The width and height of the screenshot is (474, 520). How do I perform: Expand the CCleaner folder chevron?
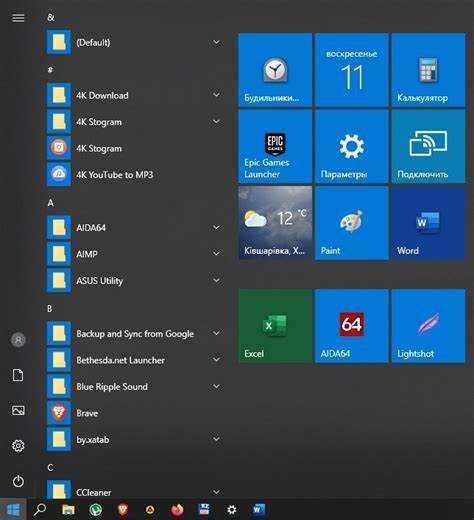[x=216, y=492]
